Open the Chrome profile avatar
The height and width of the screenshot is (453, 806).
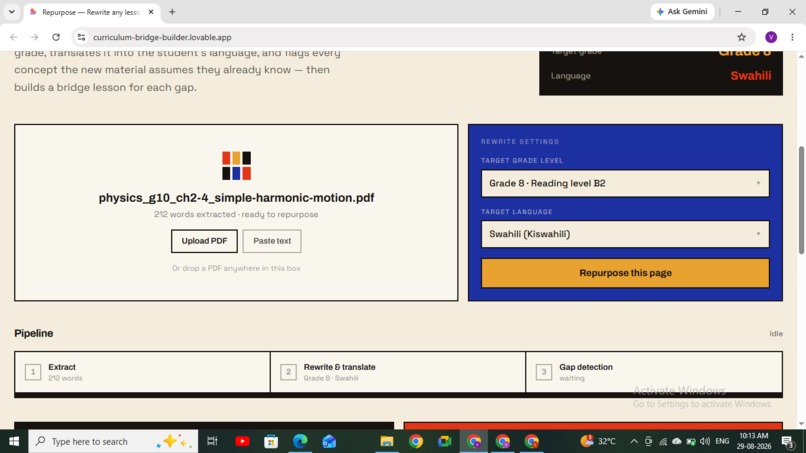771,37
